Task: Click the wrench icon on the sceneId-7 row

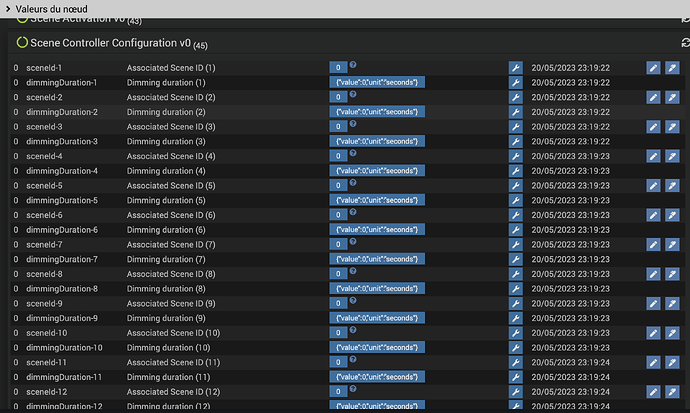Action: 515,245
